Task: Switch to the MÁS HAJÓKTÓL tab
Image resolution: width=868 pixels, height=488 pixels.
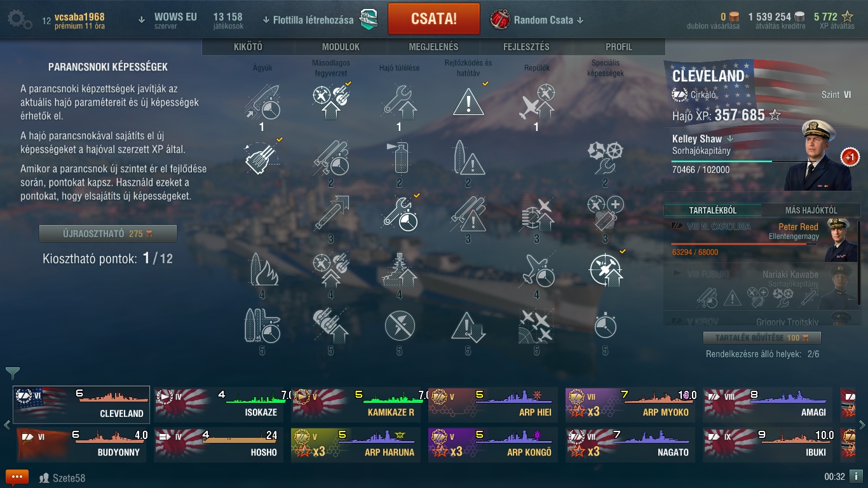Action: pos(811,210)
